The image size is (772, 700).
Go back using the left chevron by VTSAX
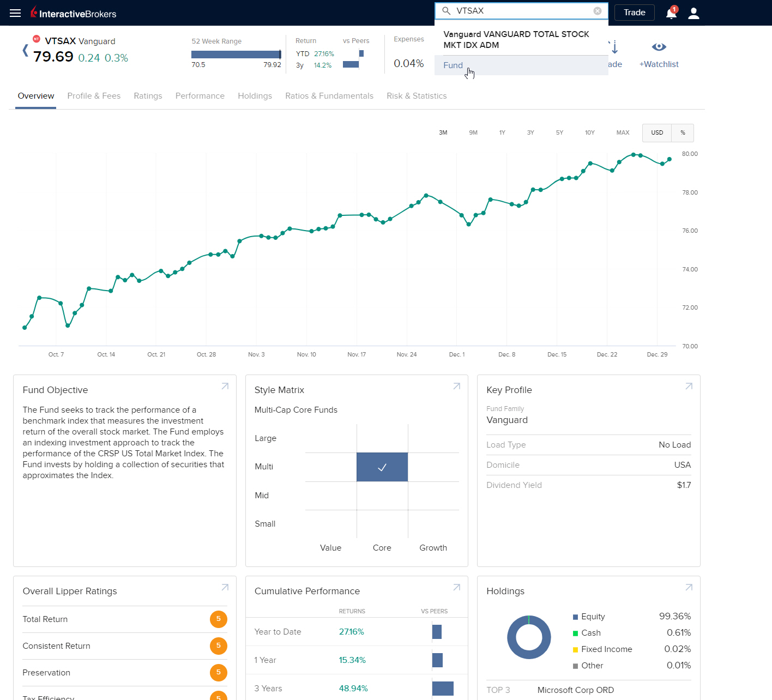(x=25, y=50)
